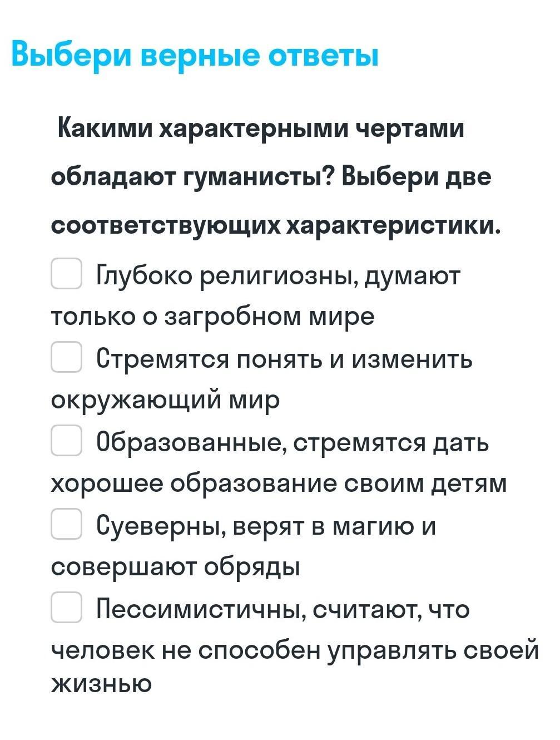Click the 'Образованные, стремятся дать' label text

pyautogui.click(x=293, y=442)
